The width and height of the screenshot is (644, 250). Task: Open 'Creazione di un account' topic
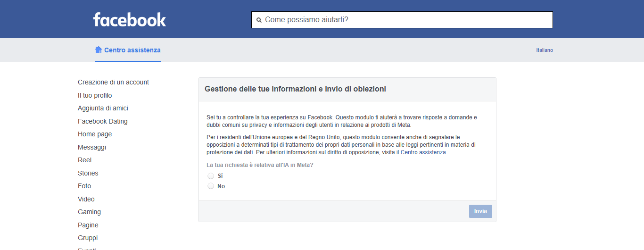click(x=113, y=82)
